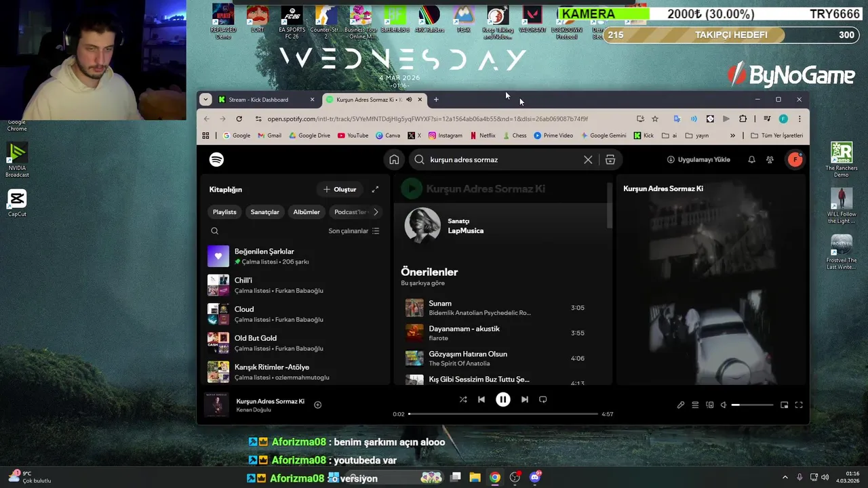
Task: Open the Chrome tab search dropdown
Action: click(x=205, y=100)
